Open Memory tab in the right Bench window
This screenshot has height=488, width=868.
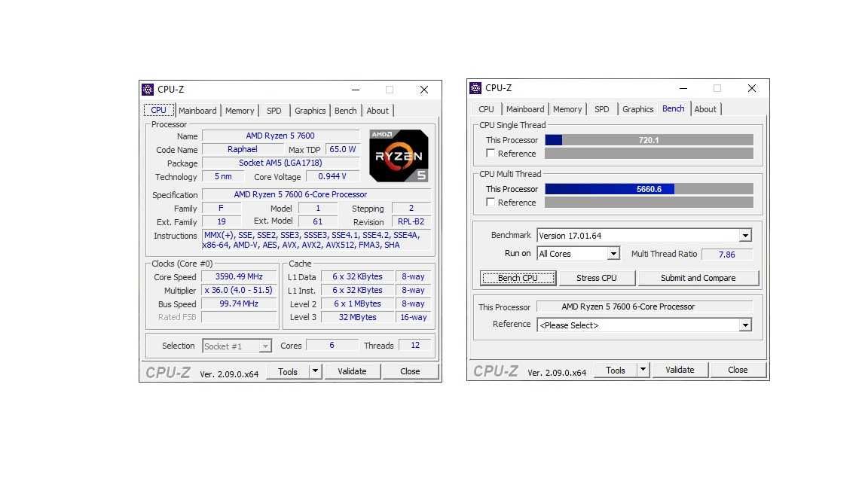tap(567, 109)
